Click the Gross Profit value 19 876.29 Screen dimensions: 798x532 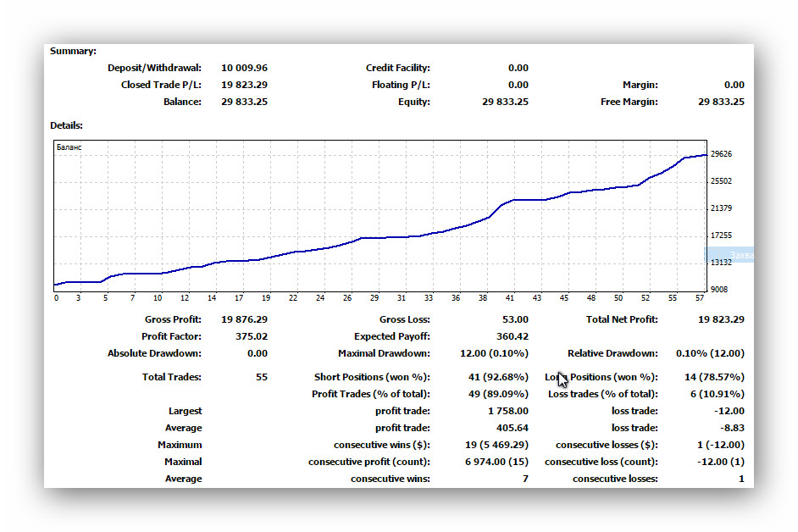pos(244,319)
